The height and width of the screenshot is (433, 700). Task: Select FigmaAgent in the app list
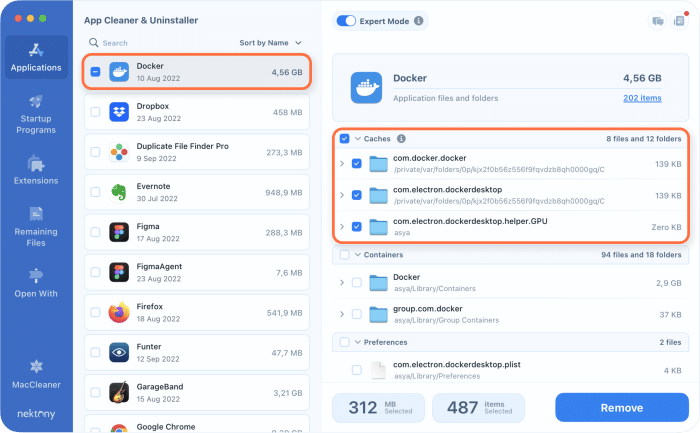pyautogui.click(x=197, y=272)
